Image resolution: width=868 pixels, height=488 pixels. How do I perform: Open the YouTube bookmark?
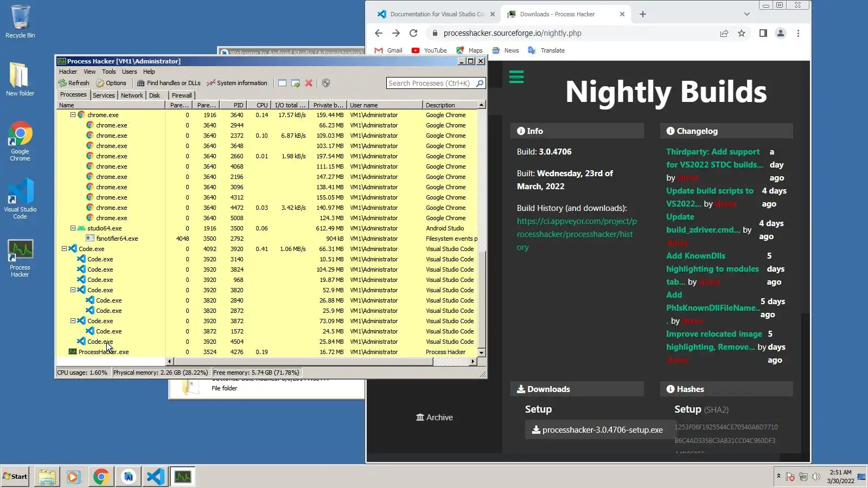click(x=429, y=50)
